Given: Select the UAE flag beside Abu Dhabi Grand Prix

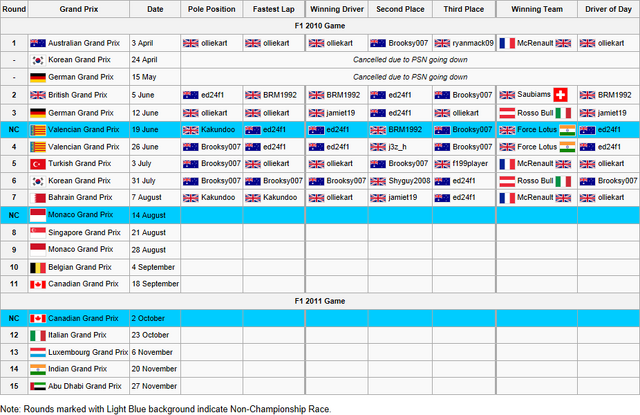Looking at the screenshot, I should [x=38, y=386].
